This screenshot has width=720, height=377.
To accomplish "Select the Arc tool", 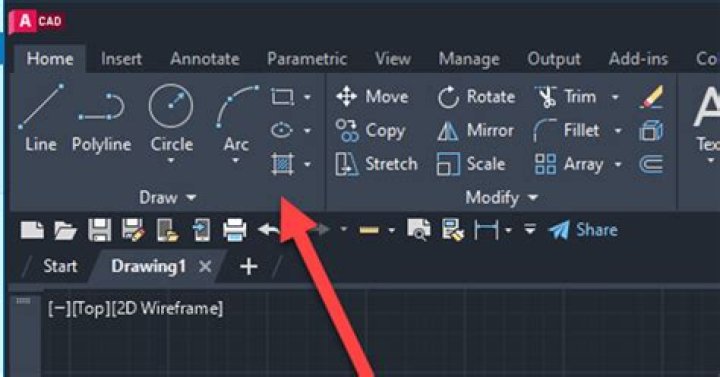I will (x=236, y=118).
